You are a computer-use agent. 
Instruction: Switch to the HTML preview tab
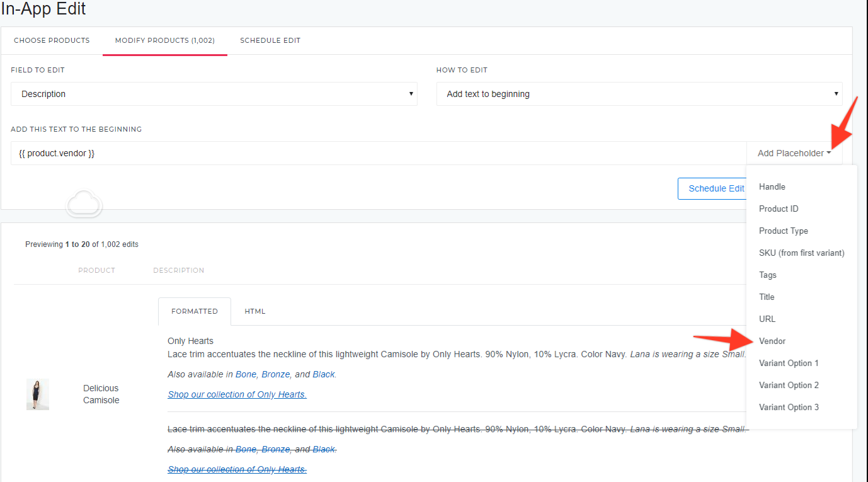254,311
